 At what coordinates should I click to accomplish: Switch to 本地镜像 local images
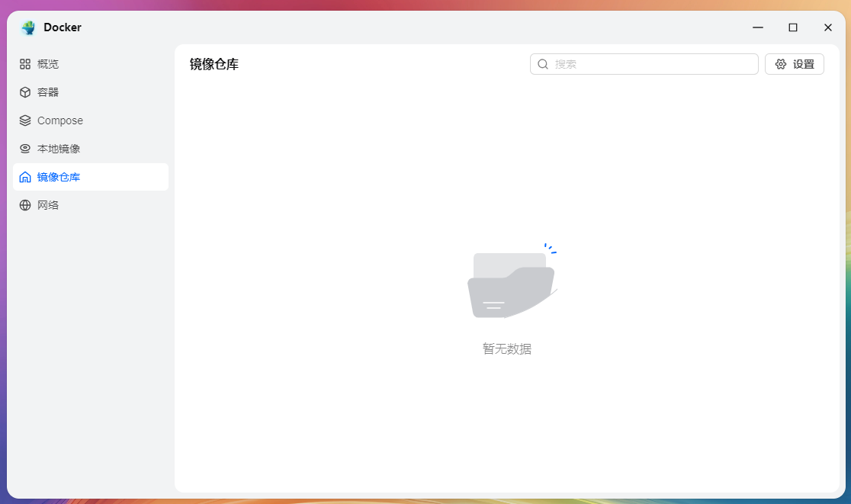90,149
